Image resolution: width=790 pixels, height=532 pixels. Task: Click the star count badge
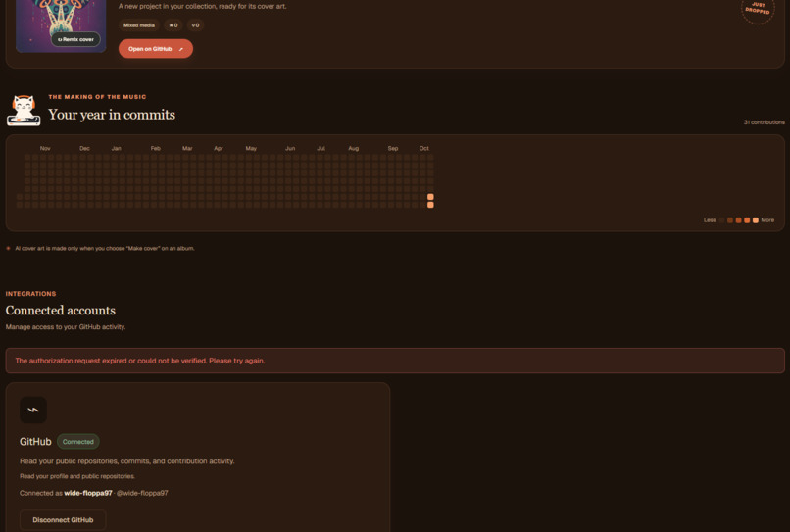173,25
